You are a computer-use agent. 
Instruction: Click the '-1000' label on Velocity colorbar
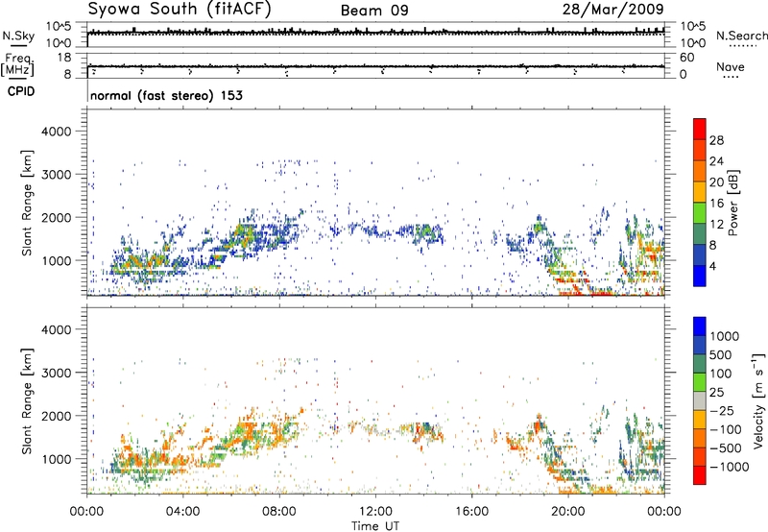(x=730, y=467)
